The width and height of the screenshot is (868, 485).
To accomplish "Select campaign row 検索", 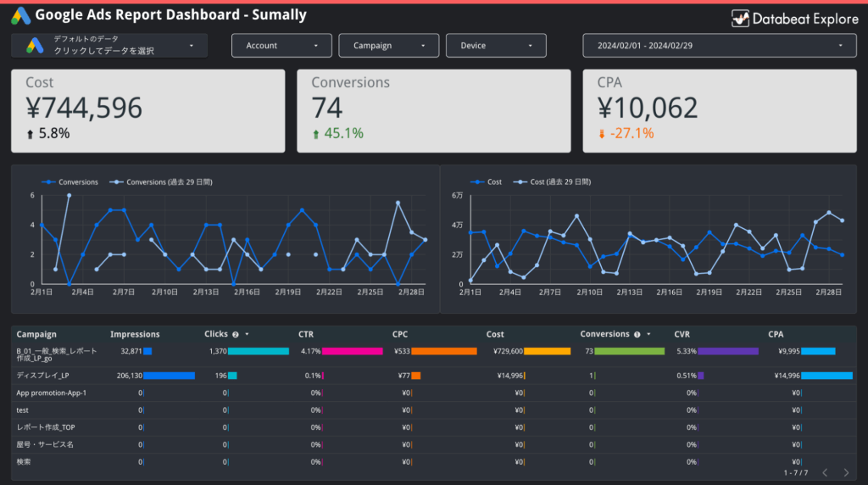I will point(434,462).
